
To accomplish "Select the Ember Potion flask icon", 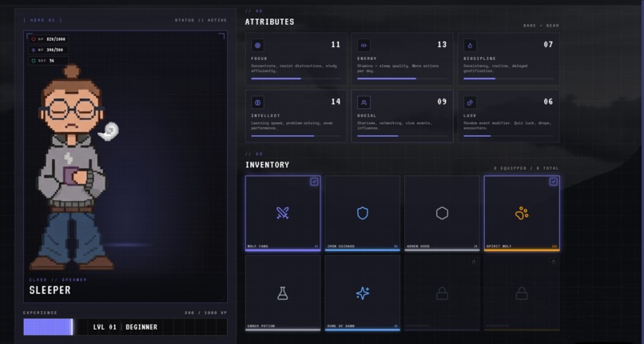I will [x=283, y=293].
